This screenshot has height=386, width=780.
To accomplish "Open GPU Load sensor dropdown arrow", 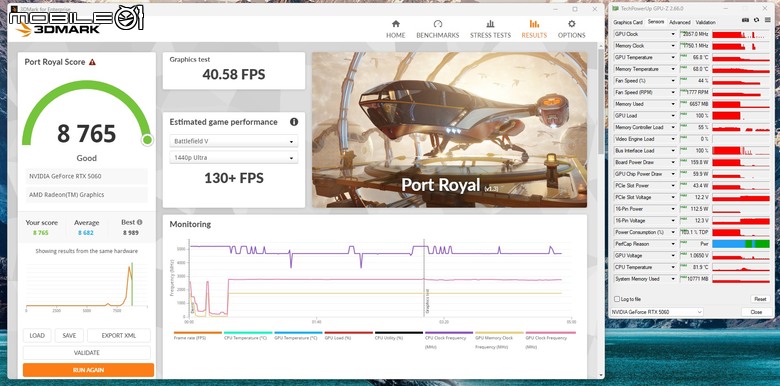I will click(673, 116).
